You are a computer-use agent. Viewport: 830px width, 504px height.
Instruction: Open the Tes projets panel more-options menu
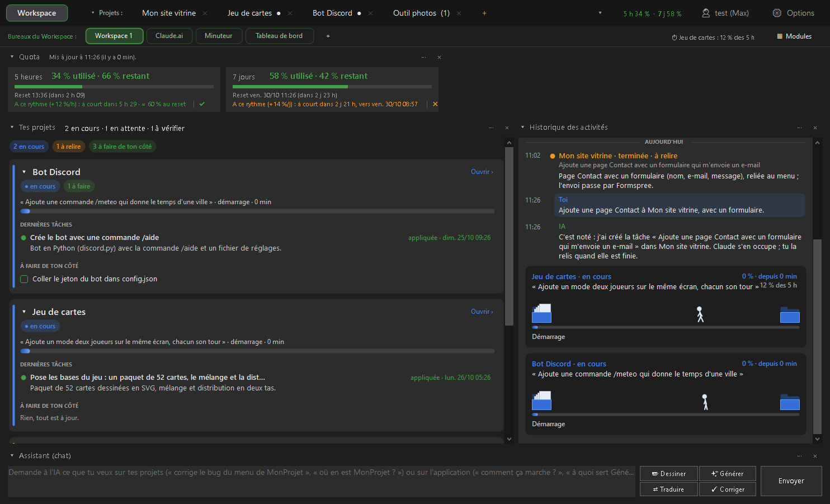(491, 128)
